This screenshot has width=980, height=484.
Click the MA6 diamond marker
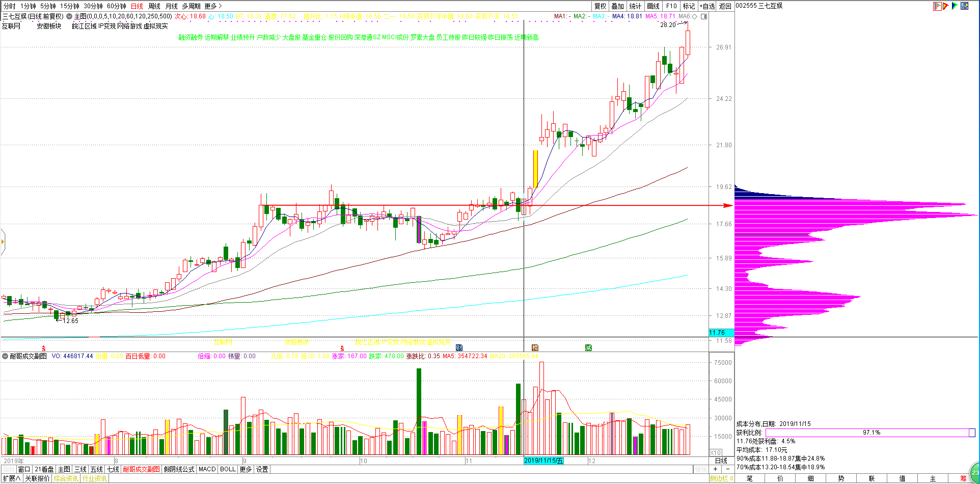[x=695, y=16]
